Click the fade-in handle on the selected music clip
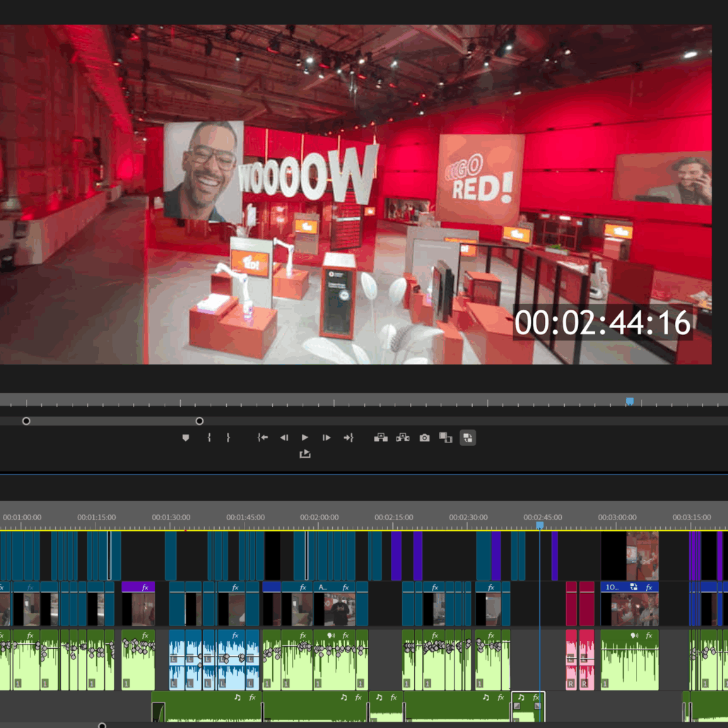 tap(517, 705)
